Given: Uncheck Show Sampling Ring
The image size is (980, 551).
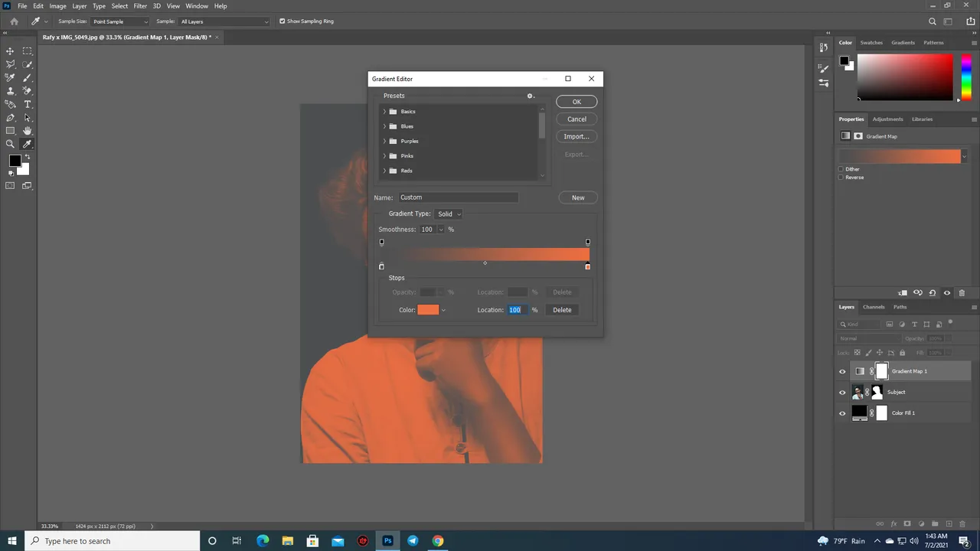Looking at the screenshot, I should (282, 21).
